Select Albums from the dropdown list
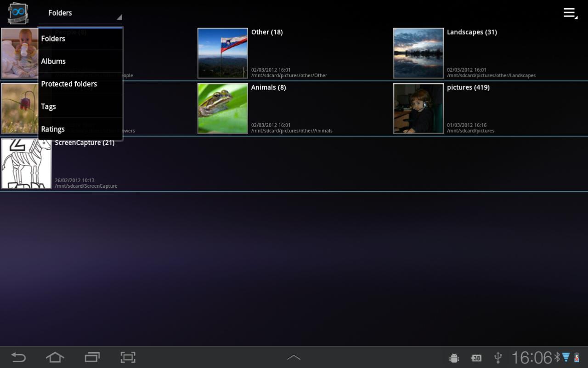 [x=80, y=61]
